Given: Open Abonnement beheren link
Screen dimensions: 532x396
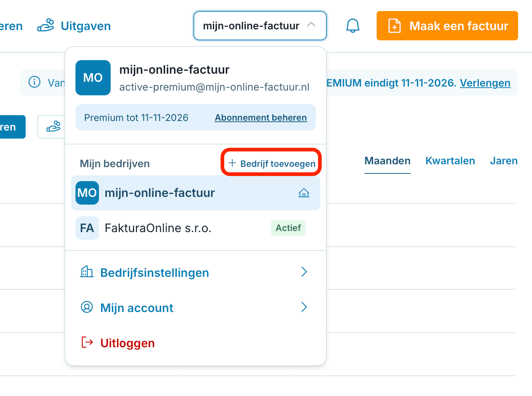Looking at the screenshot, I should (261, 118).
